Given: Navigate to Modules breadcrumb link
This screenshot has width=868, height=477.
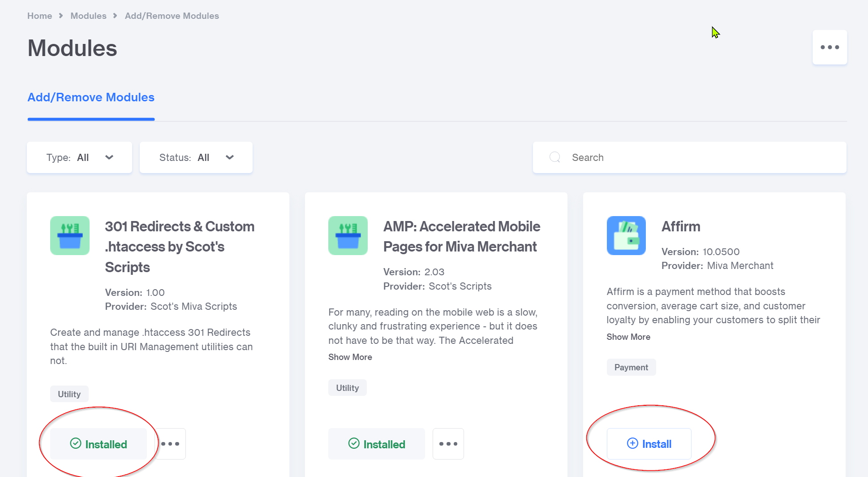Looking at the screenshot, I should pyautogui.click(x=88, y=16).
